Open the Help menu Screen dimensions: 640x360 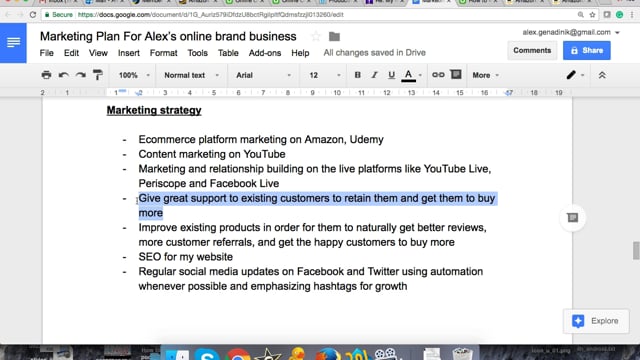point(300,53)
